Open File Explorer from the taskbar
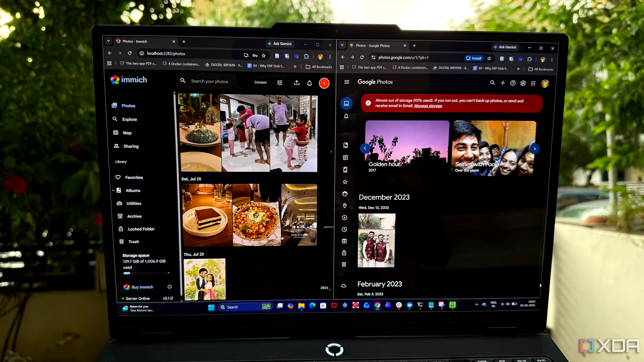This screenshot has width=644, height=362. (301, 306)
